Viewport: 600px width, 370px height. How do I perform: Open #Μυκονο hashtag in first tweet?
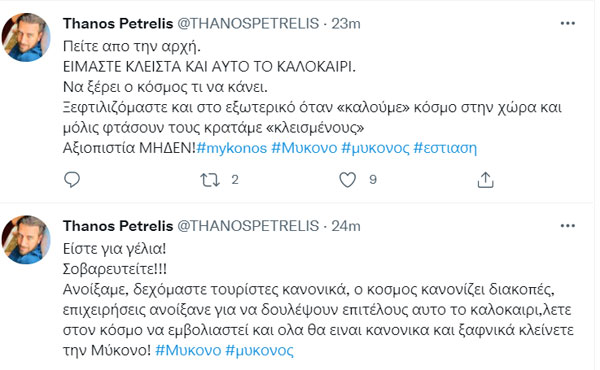pyautogui.click(x=304, y=148)
